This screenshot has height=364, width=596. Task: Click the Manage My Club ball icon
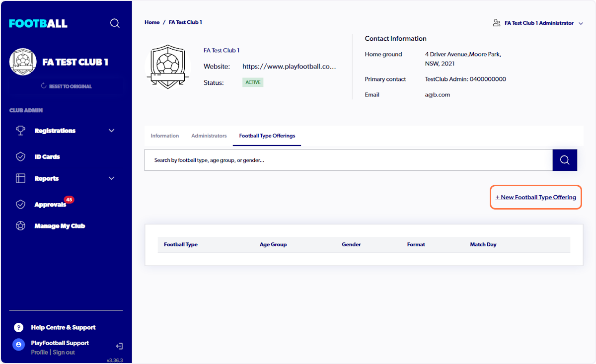20,226
